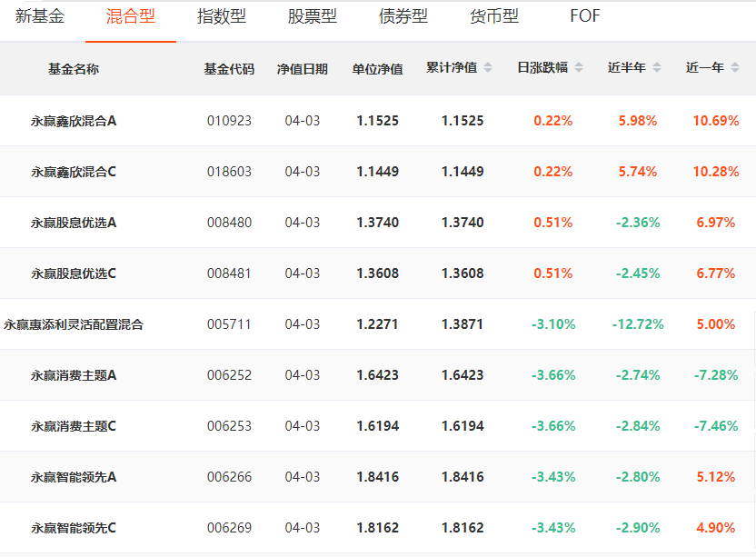
Task: Open fund 永赢股息优选A
Action: coord(74,223)
